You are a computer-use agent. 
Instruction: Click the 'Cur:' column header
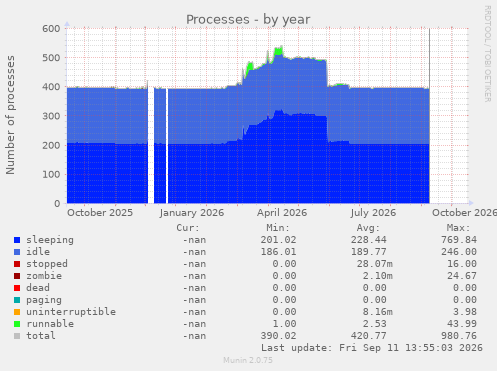(188, 228)
